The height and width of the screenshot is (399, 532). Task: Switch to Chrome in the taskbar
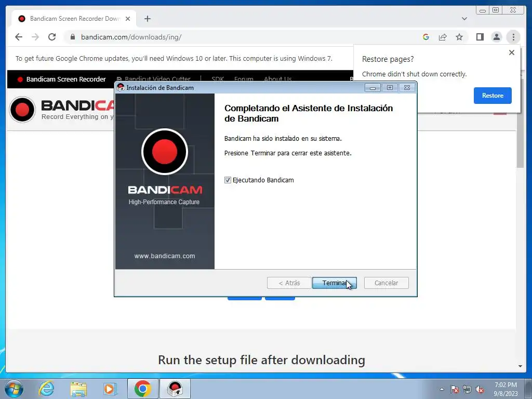click(x=143, y=389)
